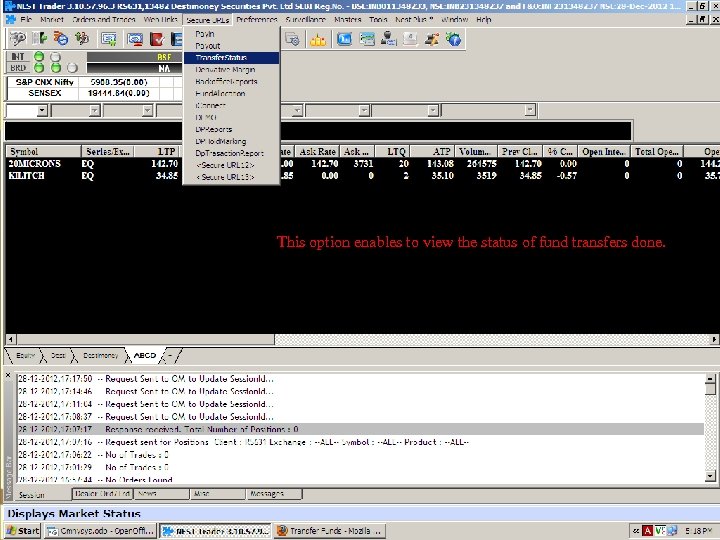Screen dimensions: 720x540
Task: Select the 20MICRONS row in the watchlist
Action: 362,164
